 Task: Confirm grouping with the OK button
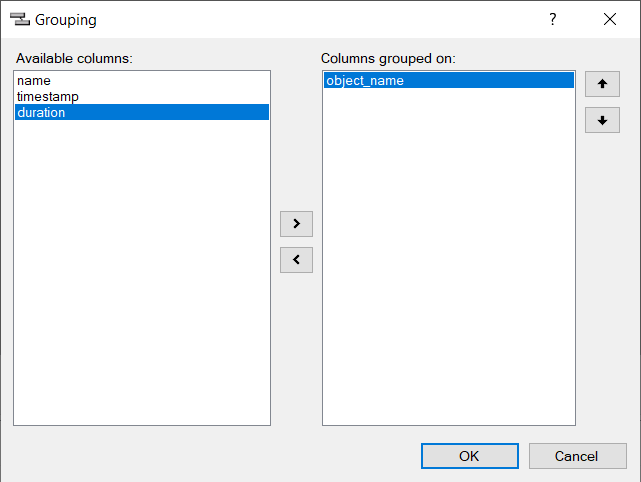click(470, 456)
